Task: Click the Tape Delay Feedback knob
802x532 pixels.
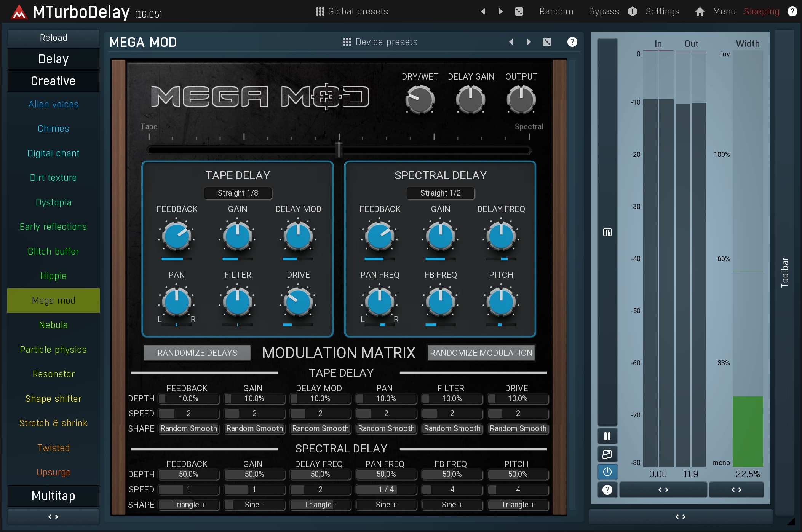Action: point(177,236)
